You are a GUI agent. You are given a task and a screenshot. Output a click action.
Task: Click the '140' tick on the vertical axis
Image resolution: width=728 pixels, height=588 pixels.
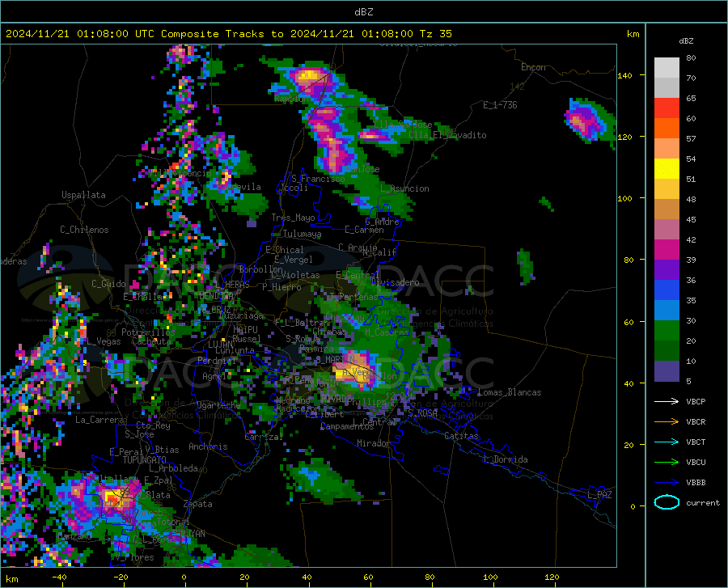pos(625,75)
